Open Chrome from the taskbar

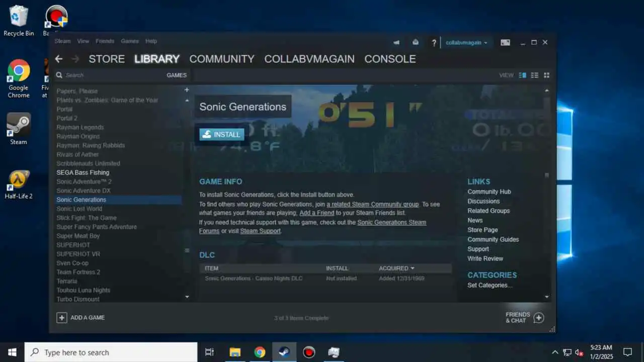click(260, 352)
